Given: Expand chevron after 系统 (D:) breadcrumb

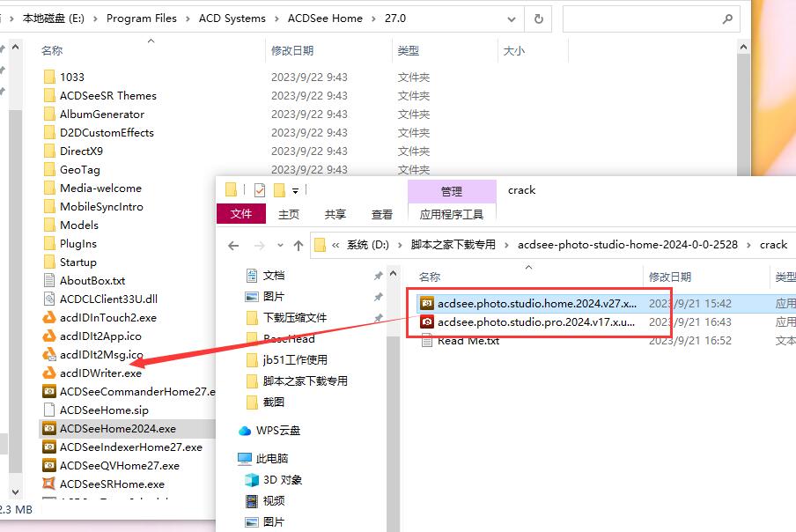Looking at the screenshot, I should pos(400,245).
